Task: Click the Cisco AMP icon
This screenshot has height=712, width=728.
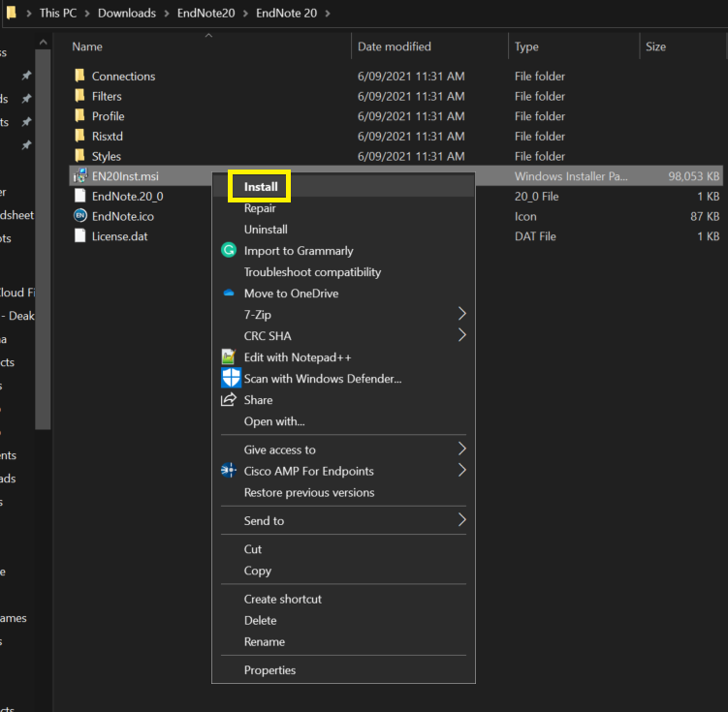Action: point(229,471)
